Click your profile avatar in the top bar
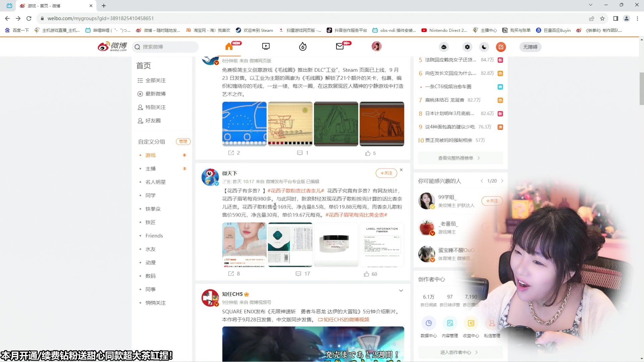The width and height of the screenshot is (644, 362). point(377,46)
